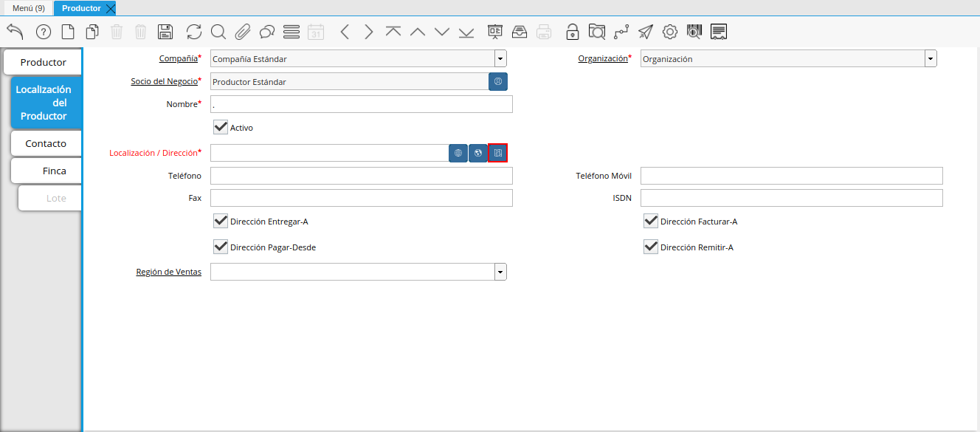Open the lock icon in toolbar
The width and height of the screenshot is (980, 432).
(572, 32)
